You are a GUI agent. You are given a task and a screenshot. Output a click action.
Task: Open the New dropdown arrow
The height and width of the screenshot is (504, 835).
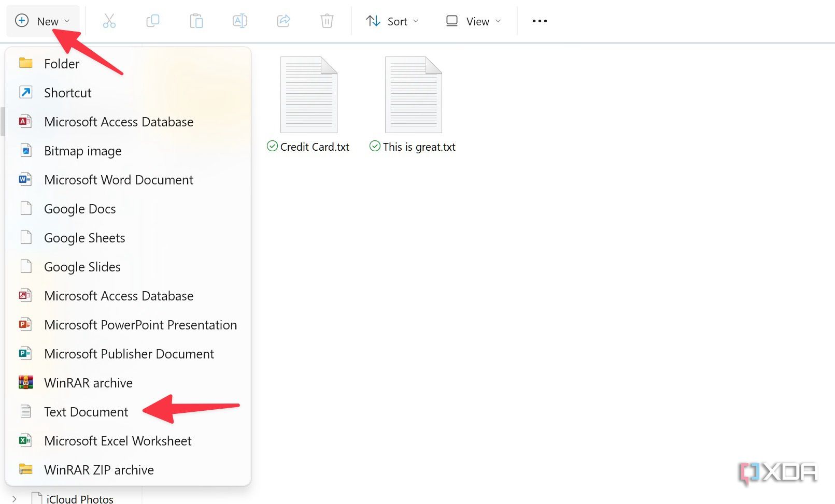coord(67,21)
